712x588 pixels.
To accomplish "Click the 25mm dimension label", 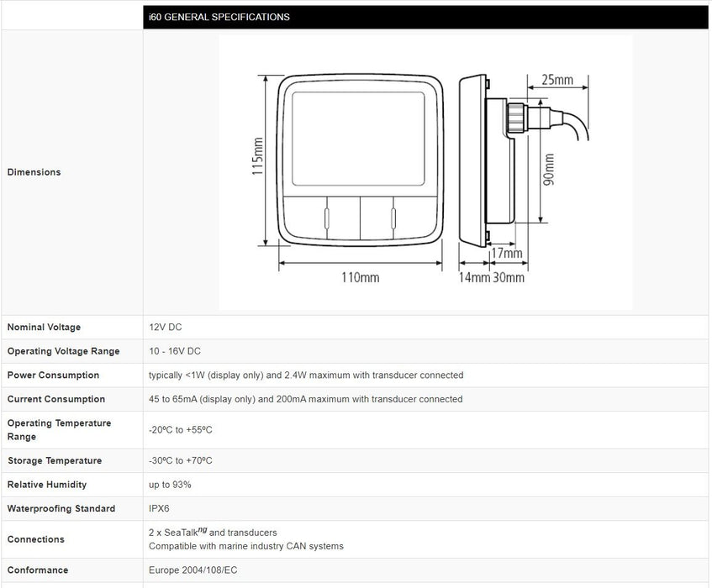I will coord(556,81).
